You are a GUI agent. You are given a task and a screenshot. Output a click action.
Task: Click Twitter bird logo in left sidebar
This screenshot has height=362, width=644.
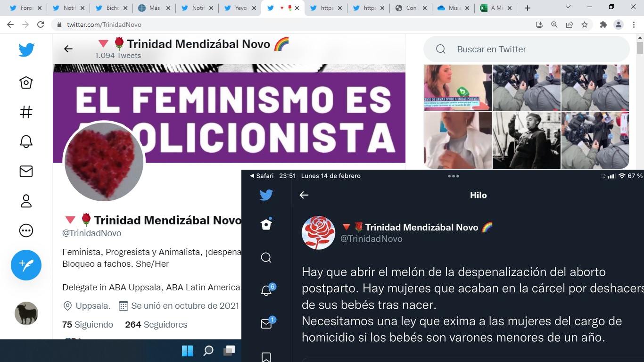[26, 49]
